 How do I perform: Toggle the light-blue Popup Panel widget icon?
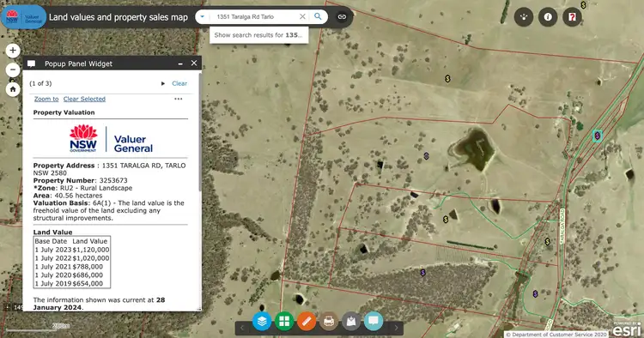[x=374, y=321]
